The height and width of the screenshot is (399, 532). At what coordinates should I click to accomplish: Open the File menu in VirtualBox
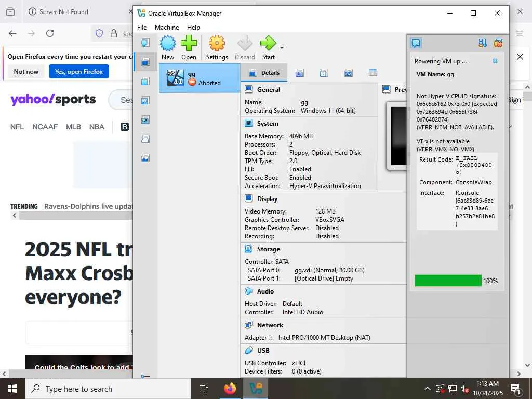(x=142, y=28)
